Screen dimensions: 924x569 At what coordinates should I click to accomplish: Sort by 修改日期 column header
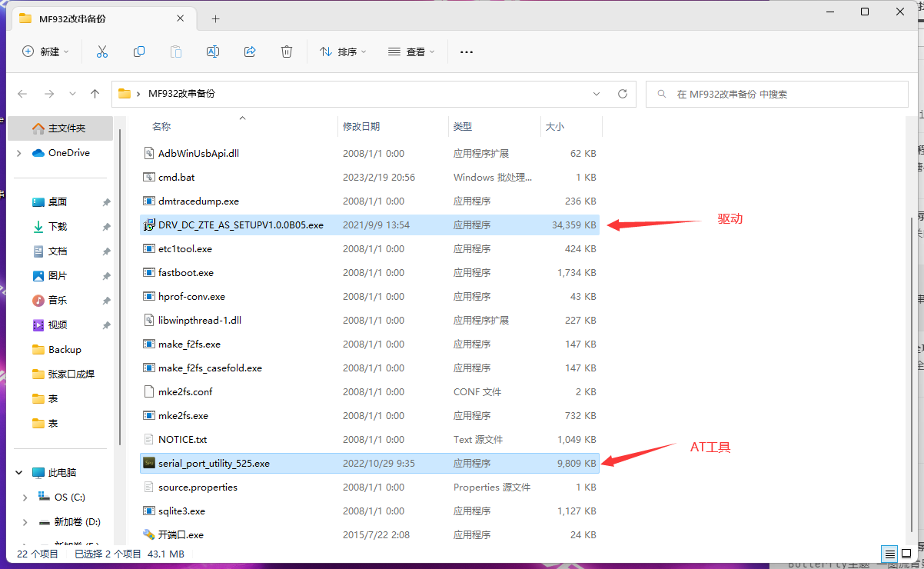(361, 126)
